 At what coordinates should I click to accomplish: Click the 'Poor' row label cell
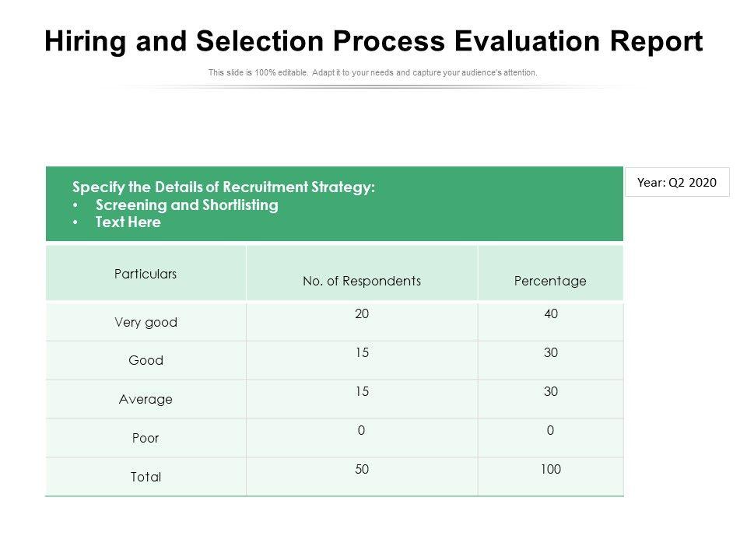pyautogui.click(x=146, y=438)
